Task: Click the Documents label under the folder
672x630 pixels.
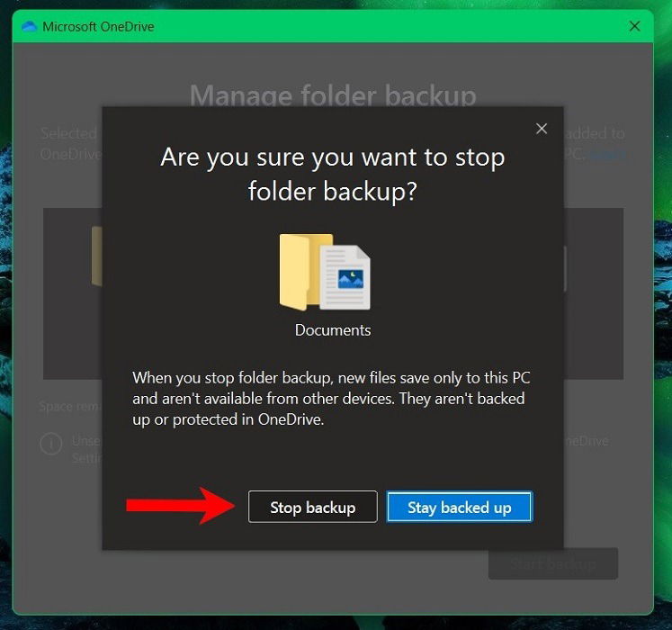Action: click(x=333, y=330)
